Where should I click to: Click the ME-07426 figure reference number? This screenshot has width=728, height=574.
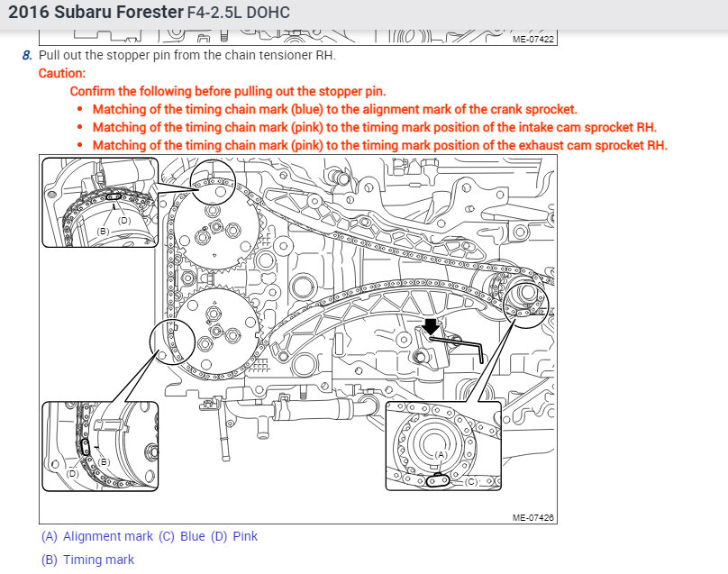click(533, 517)
